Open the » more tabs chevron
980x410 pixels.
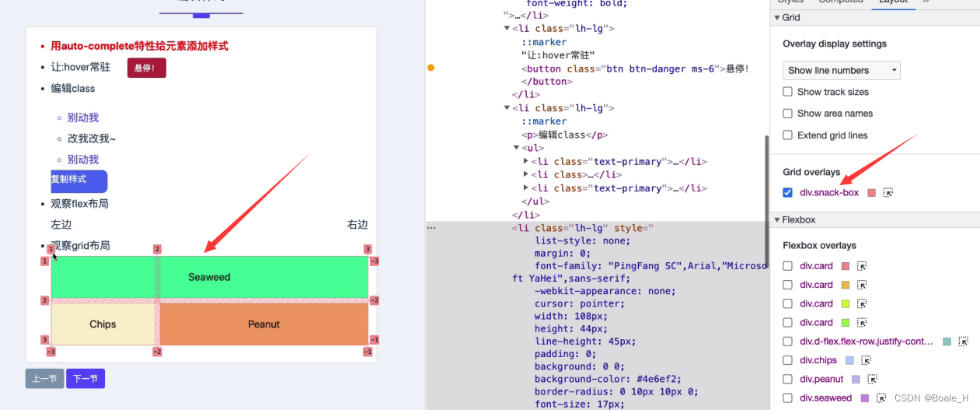[x=926, y=2]
